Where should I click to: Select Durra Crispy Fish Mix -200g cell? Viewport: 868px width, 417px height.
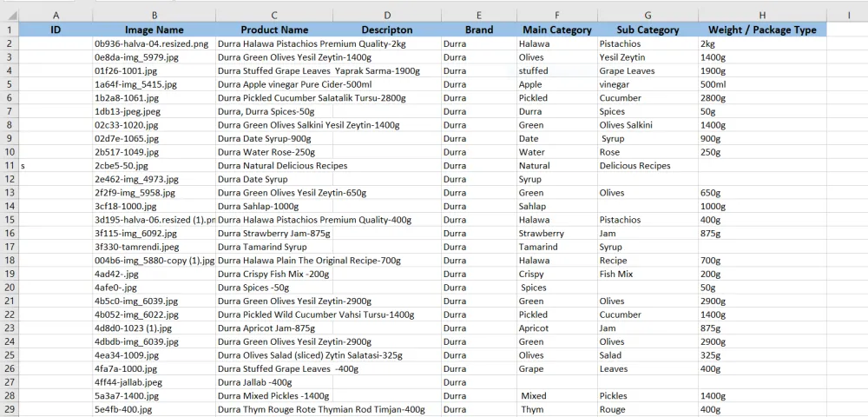pos(274,275)
